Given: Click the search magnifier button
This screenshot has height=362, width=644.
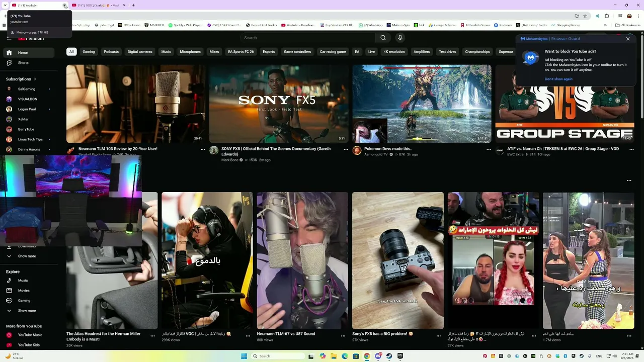Looking at the screenshot, I should (x=383, y=38).
